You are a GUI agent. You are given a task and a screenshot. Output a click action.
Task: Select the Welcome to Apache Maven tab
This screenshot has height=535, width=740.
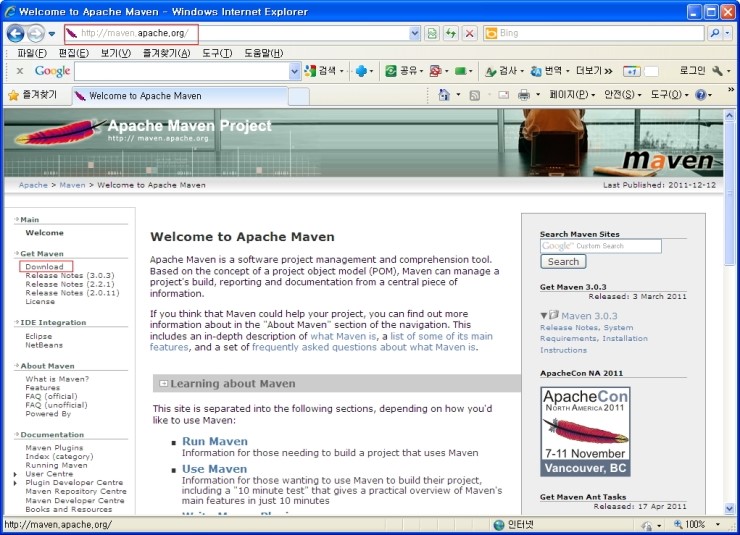180,96
